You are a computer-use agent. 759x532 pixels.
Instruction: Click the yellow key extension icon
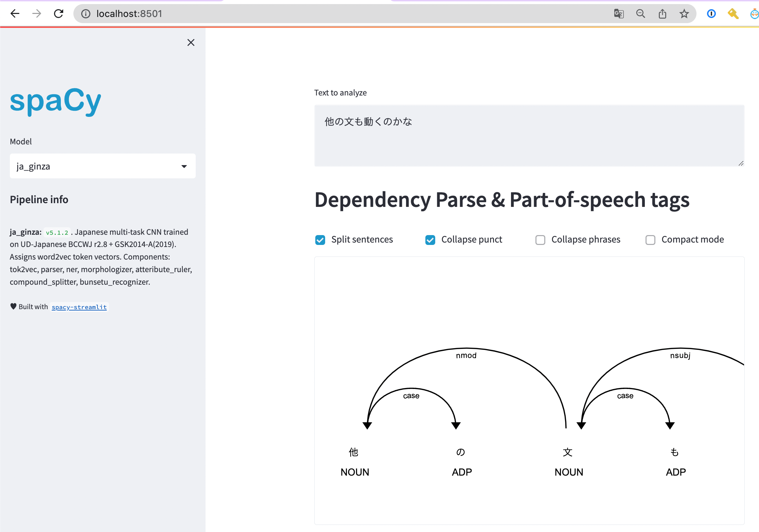coord(733,14)
